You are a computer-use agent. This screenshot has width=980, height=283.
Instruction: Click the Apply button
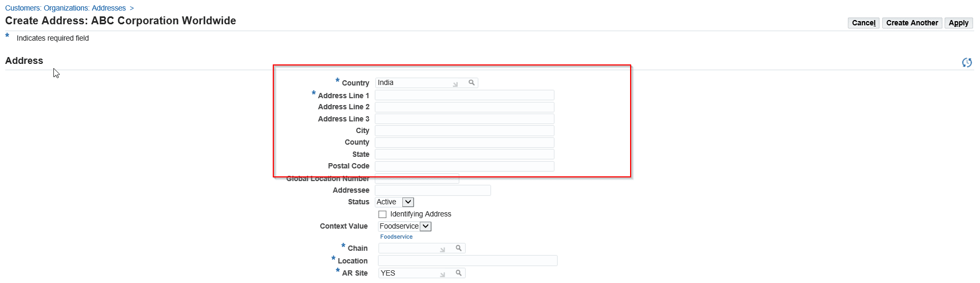point(958,23)
